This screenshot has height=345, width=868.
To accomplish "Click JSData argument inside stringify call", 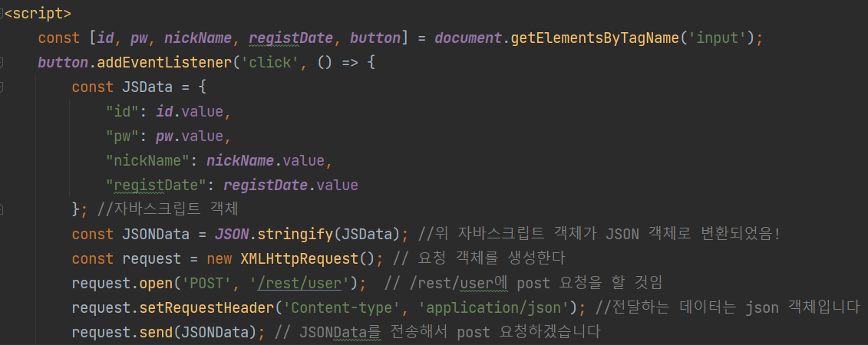I will (x=367, y=234).
